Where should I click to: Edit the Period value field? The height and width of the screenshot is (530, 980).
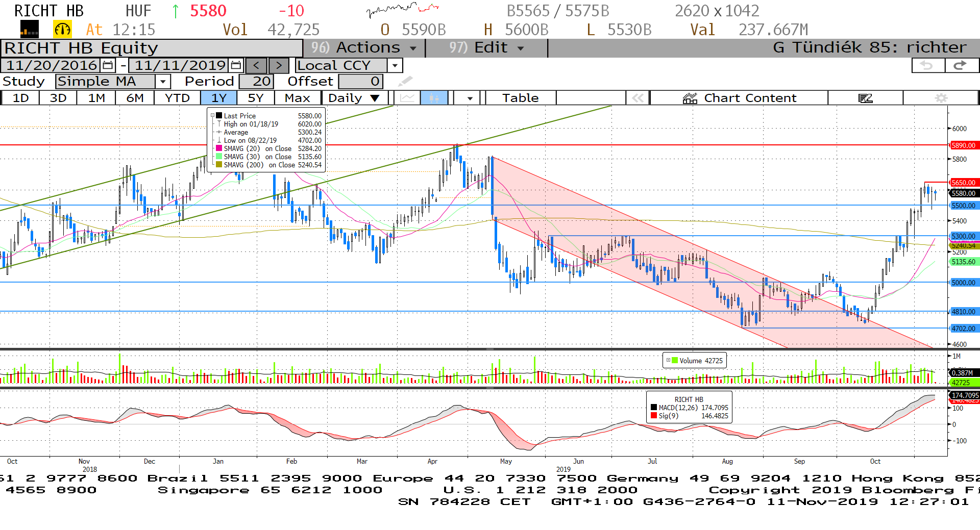click(256, 81)
